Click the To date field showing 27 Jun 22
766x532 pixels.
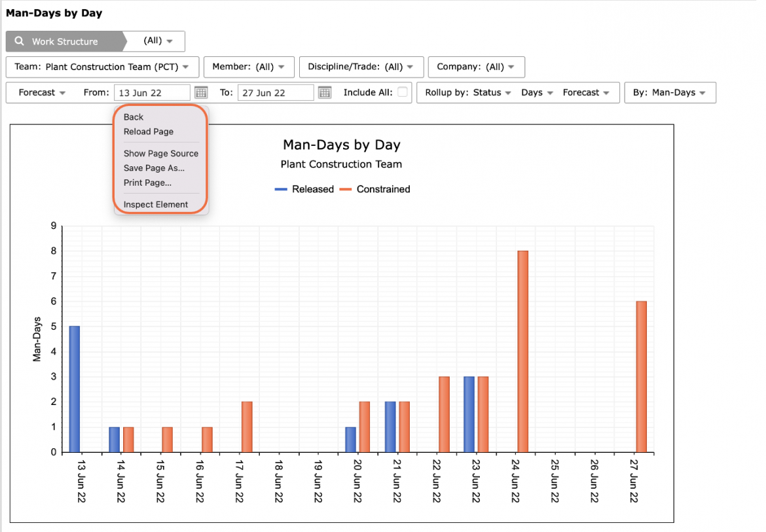coord(276,93)
